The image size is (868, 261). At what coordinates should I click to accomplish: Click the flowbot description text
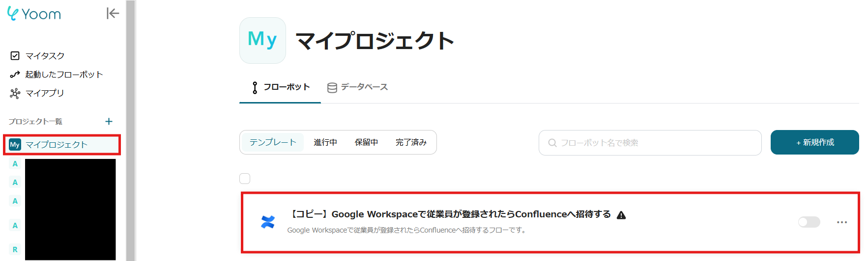[x=407, y=230]
